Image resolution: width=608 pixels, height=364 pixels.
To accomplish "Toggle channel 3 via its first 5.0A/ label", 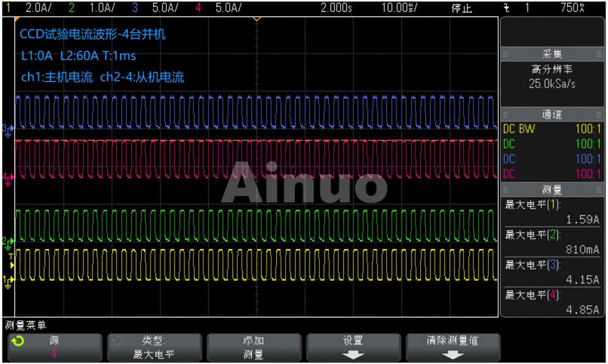I will 164,8.
